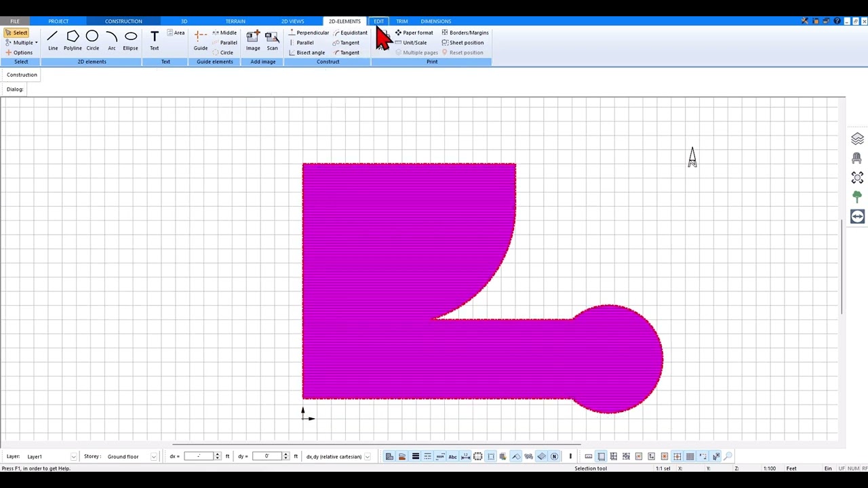Open Paper format settings
This screenshot has width=868, height=488.
pyautogui.click(x=414, y=33)
